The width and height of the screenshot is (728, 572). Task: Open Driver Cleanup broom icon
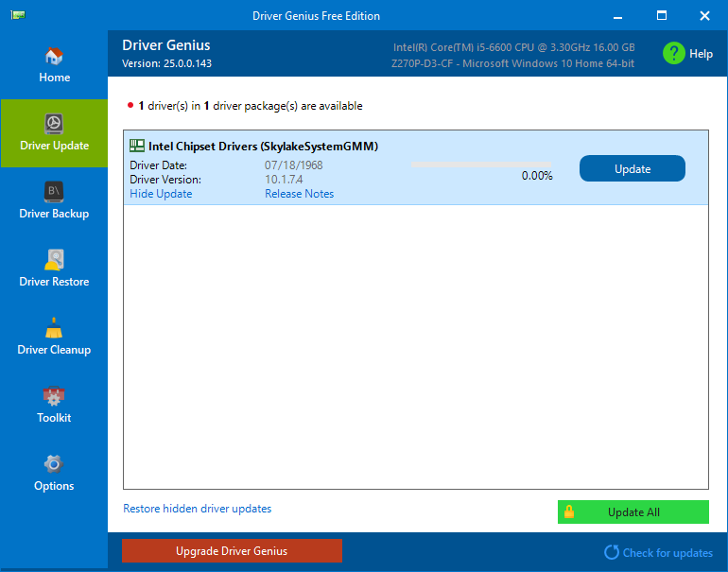[x=54, y=328]
